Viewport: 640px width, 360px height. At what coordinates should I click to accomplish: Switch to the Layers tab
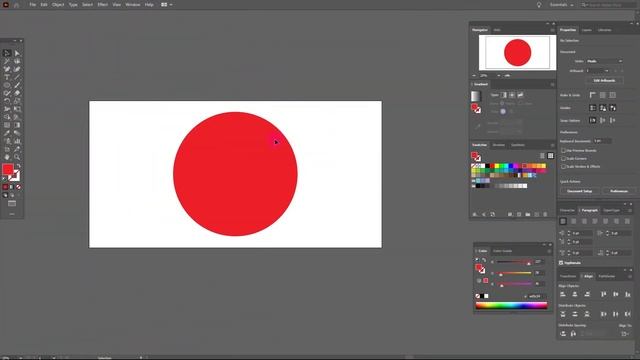(587, 30)
